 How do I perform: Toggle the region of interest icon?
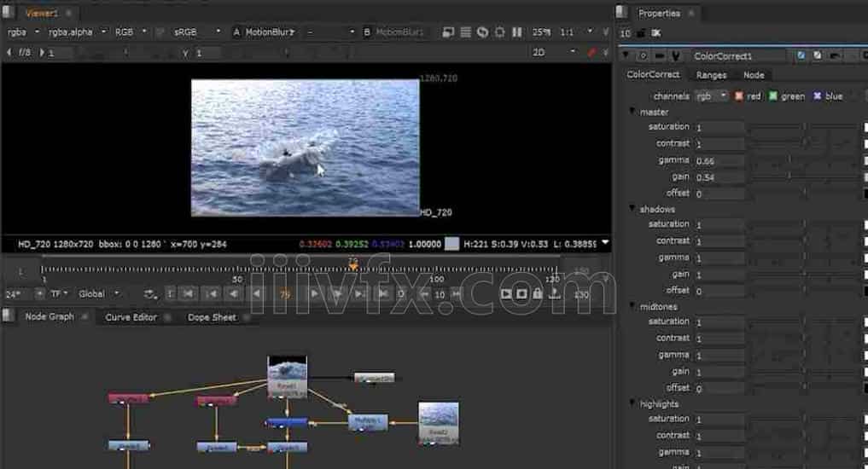(500, 32)
